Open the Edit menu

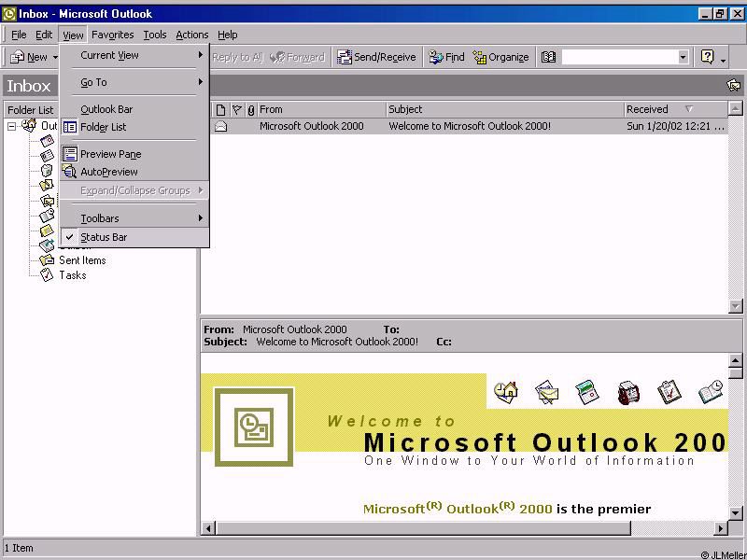tap(44, 35)
